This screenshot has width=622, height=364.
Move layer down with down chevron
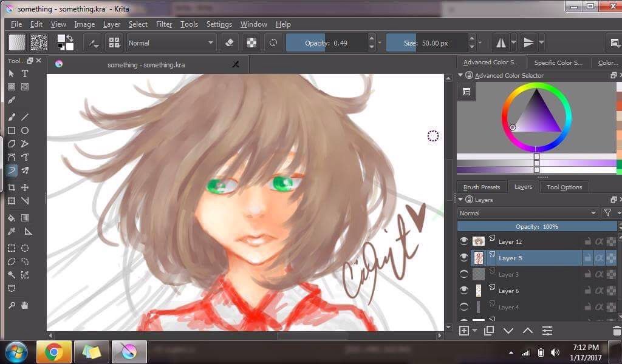pyautogui.click(x=508, y=331)
